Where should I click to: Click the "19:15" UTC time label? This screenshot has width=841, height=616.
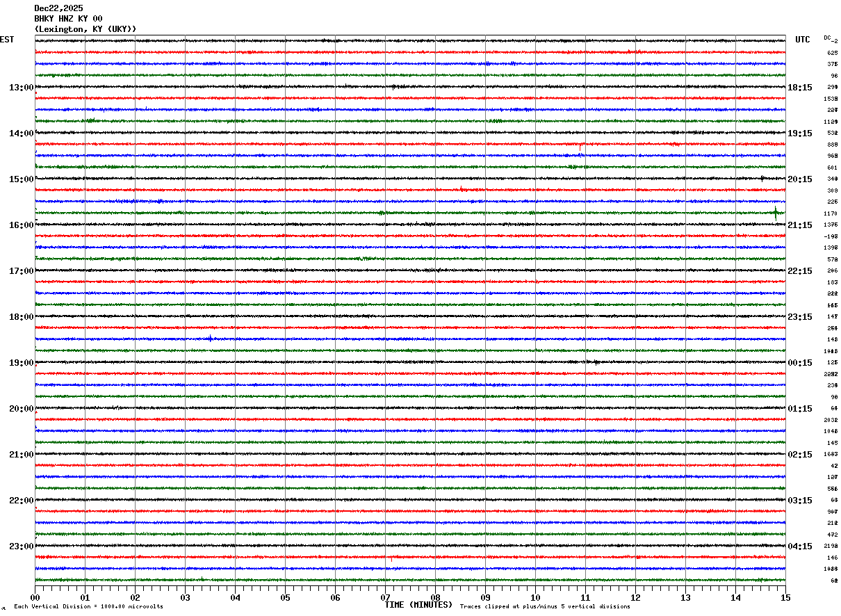click(800, 133)
